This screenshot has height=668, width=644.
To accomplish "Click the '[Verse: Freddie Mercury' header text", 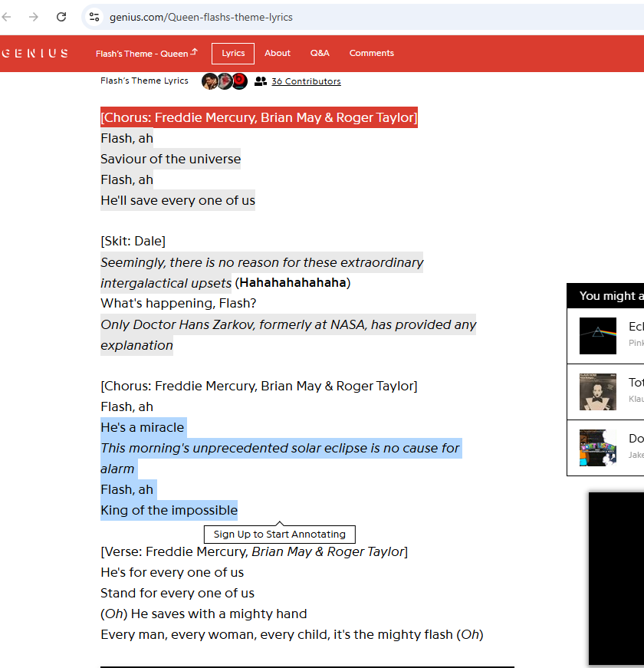I will pyautogui.click(x=254, y=551).
